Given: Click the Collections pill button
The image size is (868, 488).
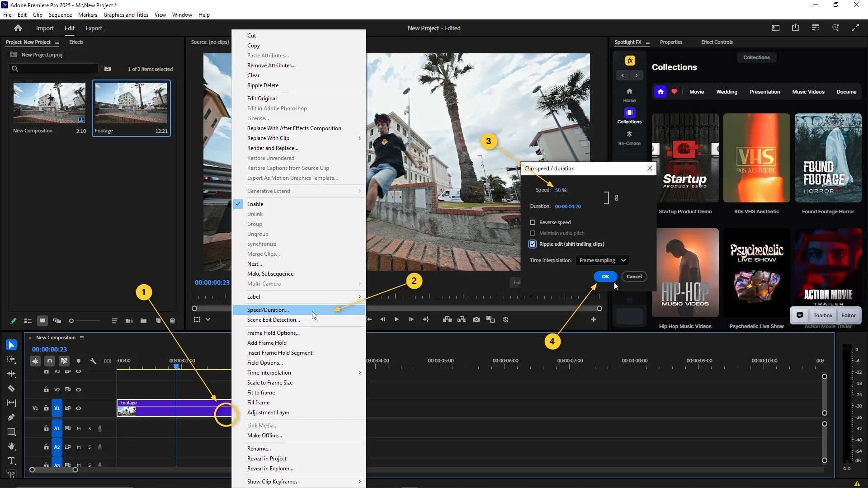Looking at the screenshot, I should coord(756,57).
